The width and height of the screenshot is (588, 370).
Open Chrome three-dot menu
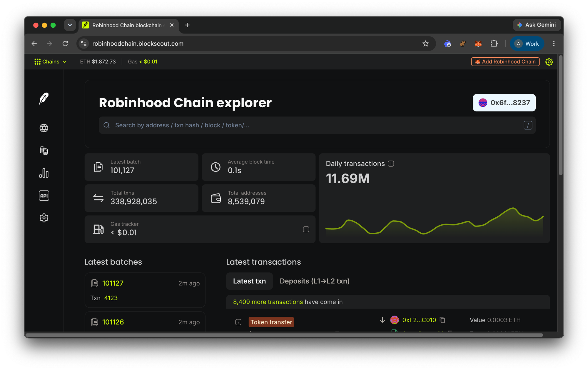click(554, 44)
